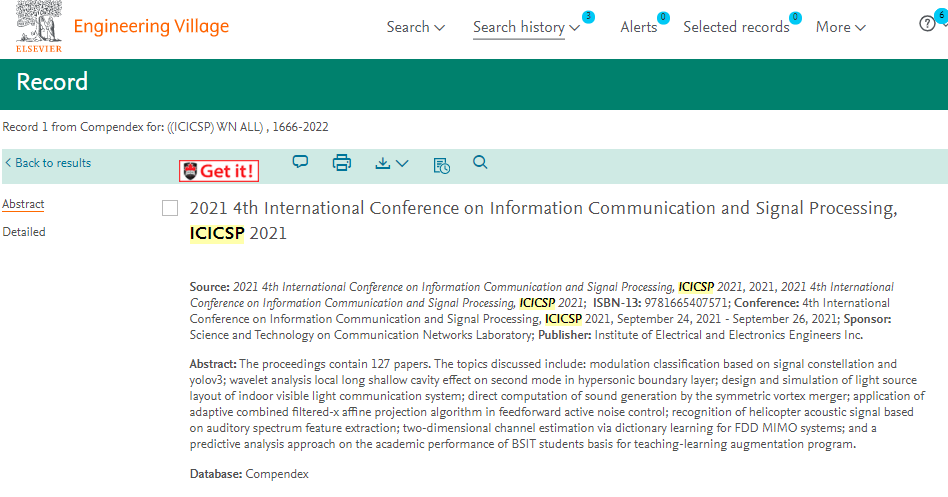Viewport: 948px width, 497px height.
Task: Switch to the Abstract view
Action: tap(23, 204)
